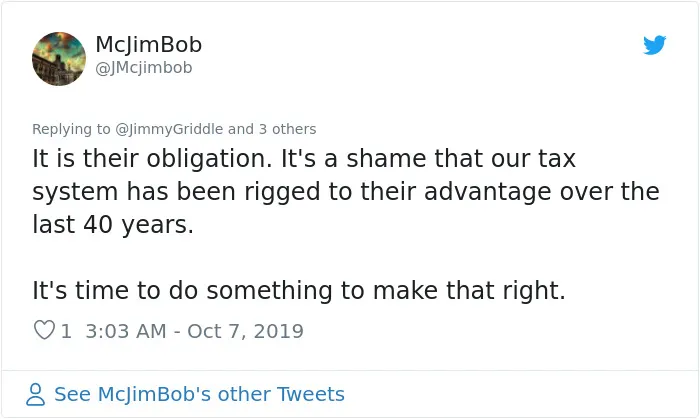Screen dimensions: 700x419
Task: Click the "last 40 years." line
Action: (x=113, y=224)
